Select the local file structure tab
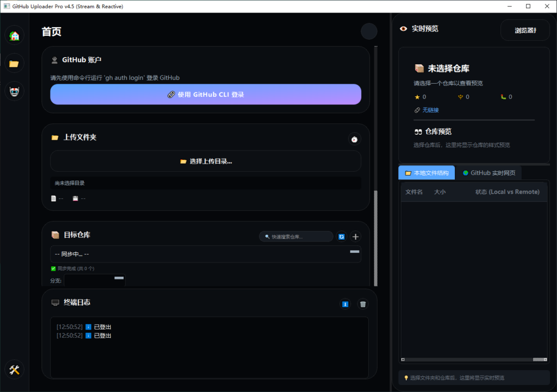 tap(426, 173)
